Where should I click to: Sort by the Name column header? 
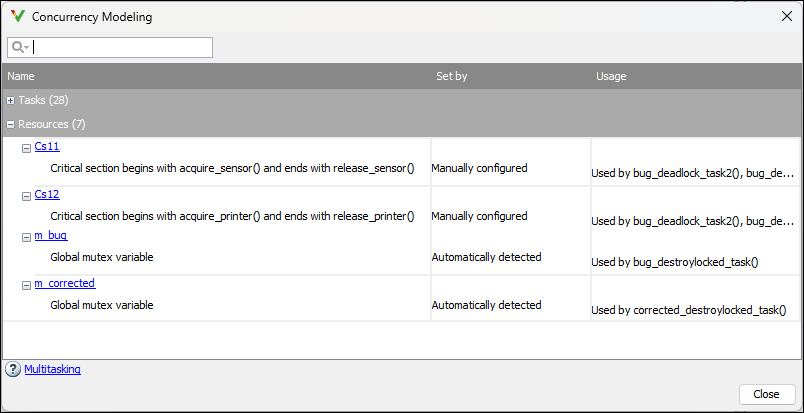pos(21,76)
